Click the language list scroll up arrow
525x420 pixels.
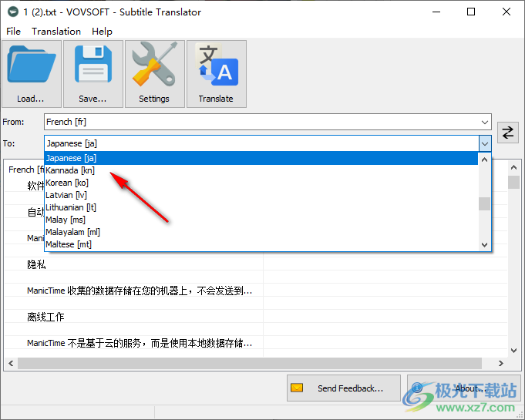tap(484, 160)
